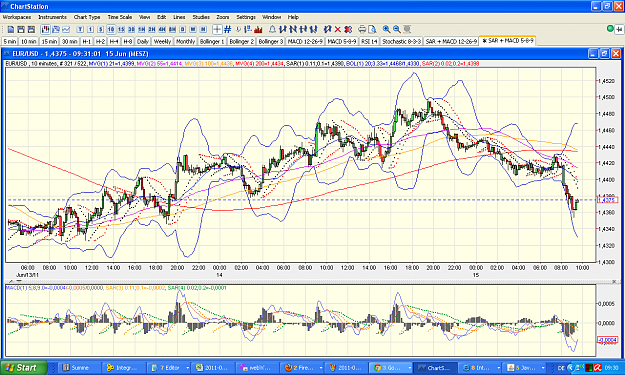Choose the 1-minute time scale icon
Image resolution: width=625 pixels, height=375 pixels.
(x=90, y=29)
